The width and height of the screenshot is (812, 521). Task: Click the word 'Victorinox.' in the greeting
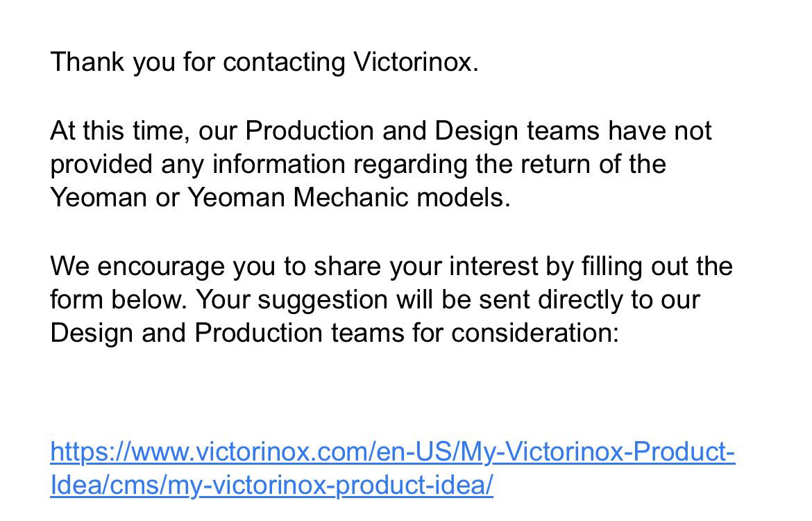(x=416, y=63)
